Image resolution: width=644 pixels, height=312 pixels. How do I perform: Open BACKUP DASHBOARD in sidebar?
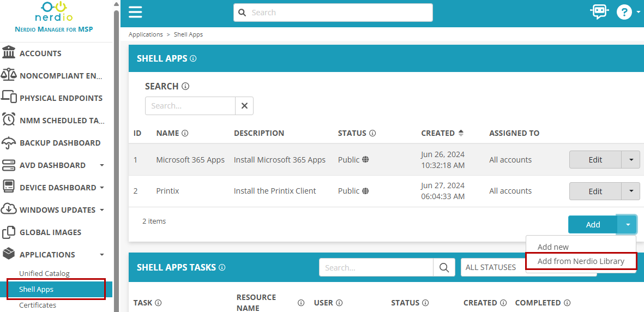tap(60, 143)
